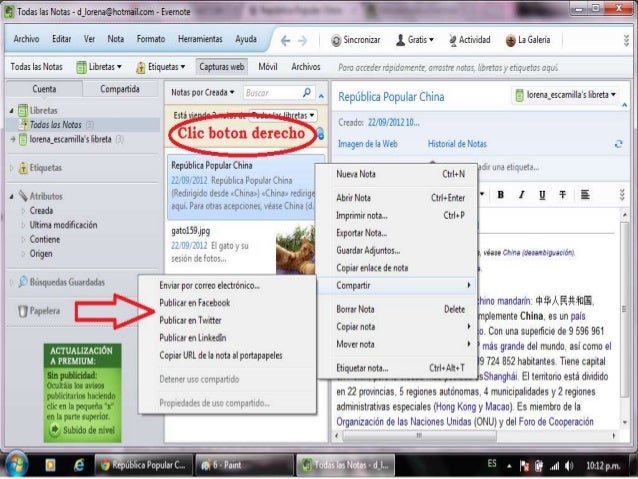Open the note's lorena_escamilla's libreta dropdown
The width and height of the screenshot is (638, 479).
[566, 95]
